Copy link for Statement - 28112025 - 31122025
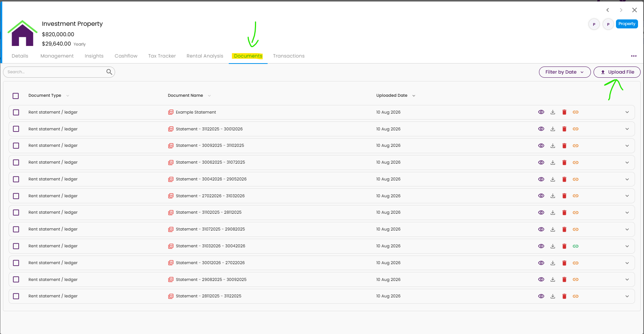Viewport: 644px width, 334px height. point(576,296)
